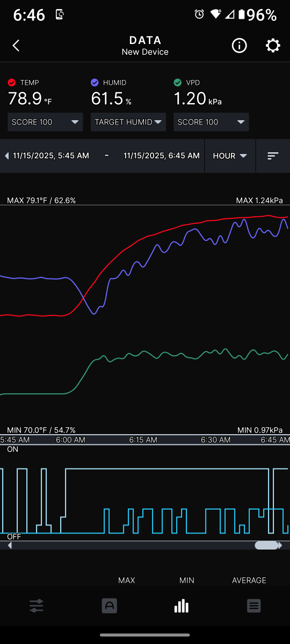
Task: Open the info circle icon
Action: (239, 46)
